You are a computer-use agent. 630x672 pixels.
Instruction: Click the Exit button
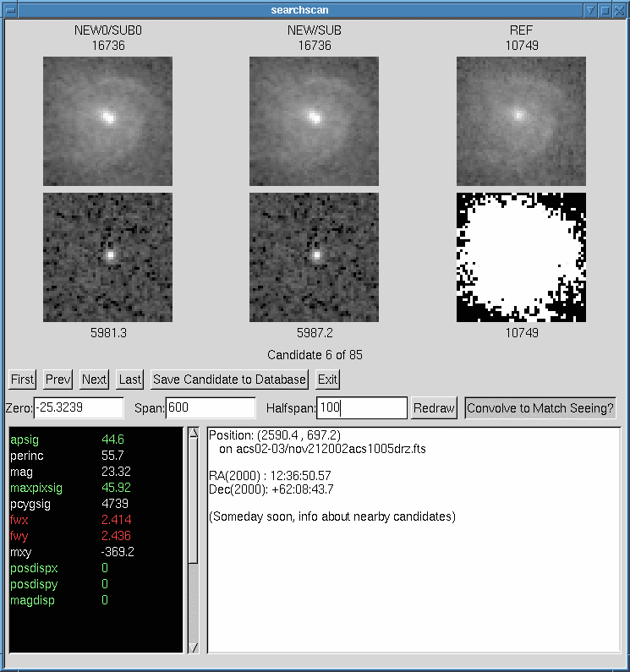click(327, 380)
